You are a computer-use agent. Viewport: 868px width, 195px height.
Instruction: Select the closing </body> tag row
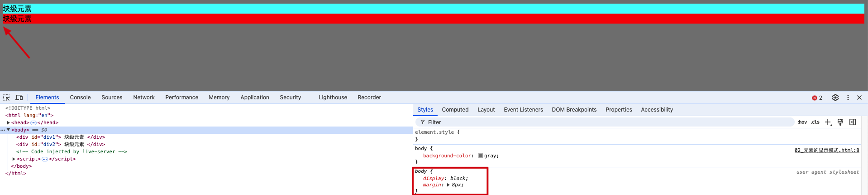21,166
